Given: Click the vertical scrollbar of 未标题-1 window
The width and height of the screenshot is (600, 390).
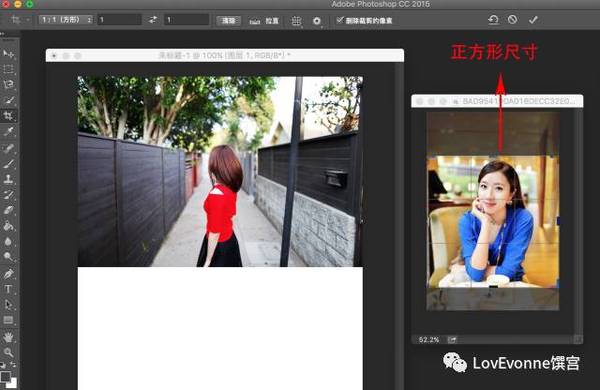Looking at the screenshot, I should pyautogui.click(x=399, y=226).
